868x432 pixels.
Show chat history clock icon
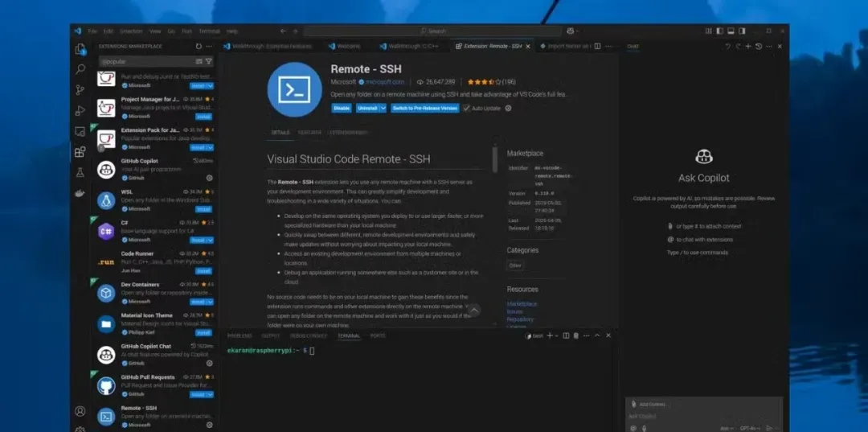[x=759, y=47]
